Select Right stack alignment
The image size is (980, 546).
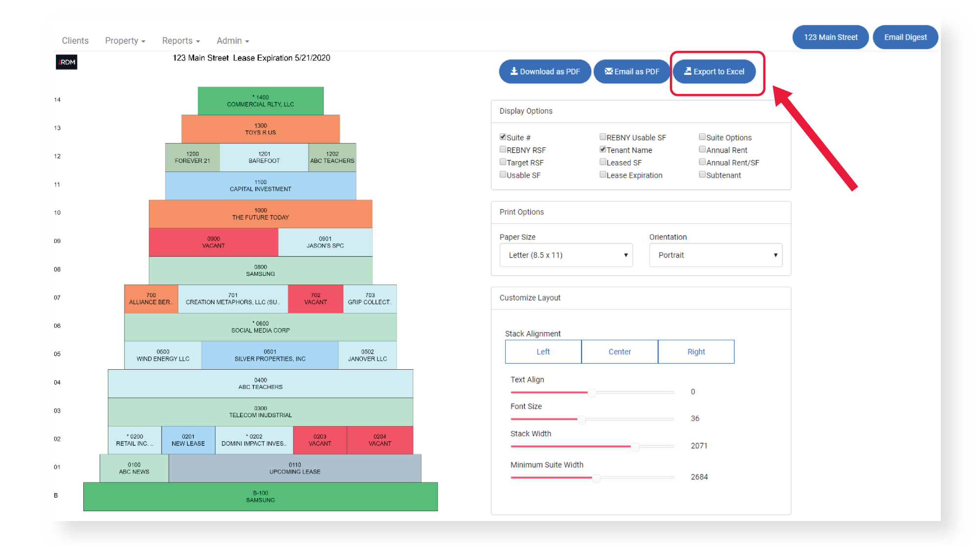click(x=696, y=352)
